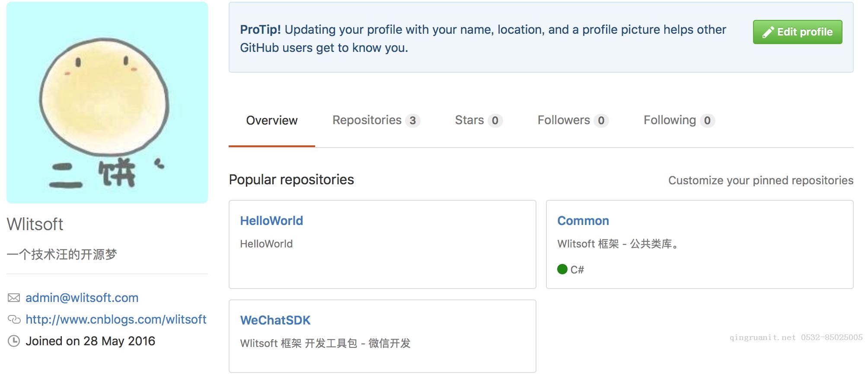Click the clock joined-date icon
The width and height of the screenshot is (868, 379).
point(14,341)
